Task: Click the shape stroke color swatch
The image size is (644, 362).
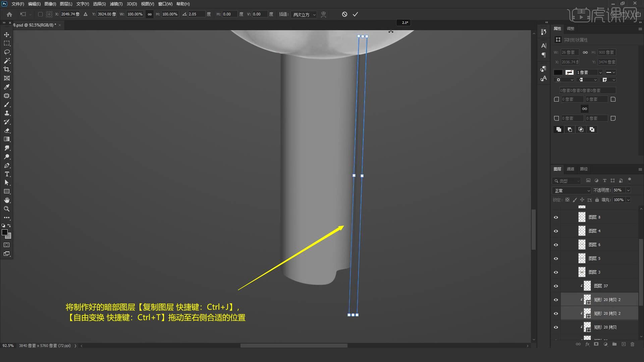Action: coord(570,72)
